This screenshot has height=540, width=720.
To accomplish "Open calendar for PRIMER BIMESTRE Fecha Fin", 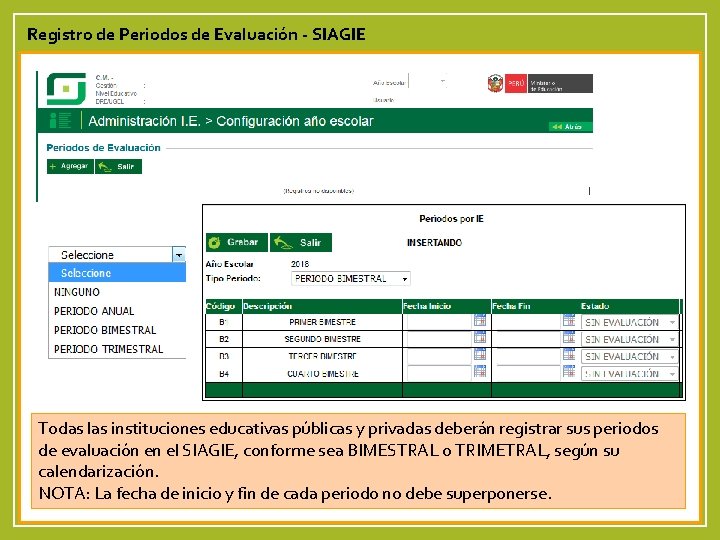I will 568,321.
